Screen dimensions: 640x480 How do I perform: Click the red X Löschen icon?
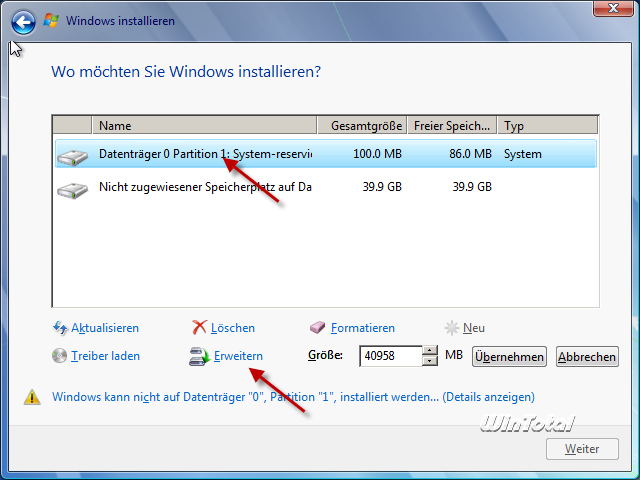[x=199, y=327]
